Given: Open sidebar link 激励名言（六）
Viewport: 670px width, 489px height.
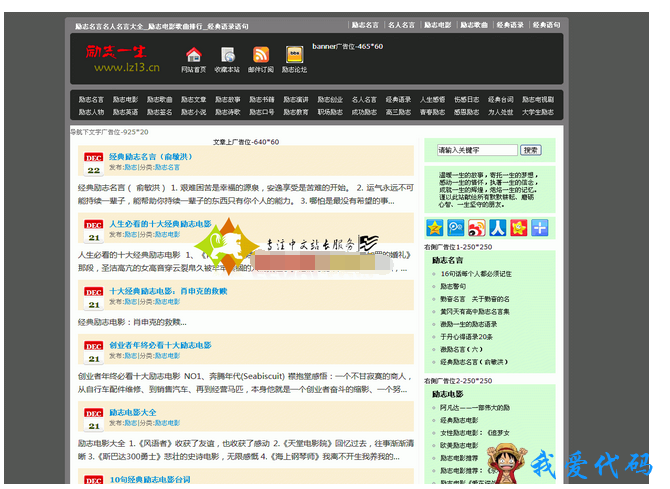Looking at the screenshot, I should click(x=461, y=349).
